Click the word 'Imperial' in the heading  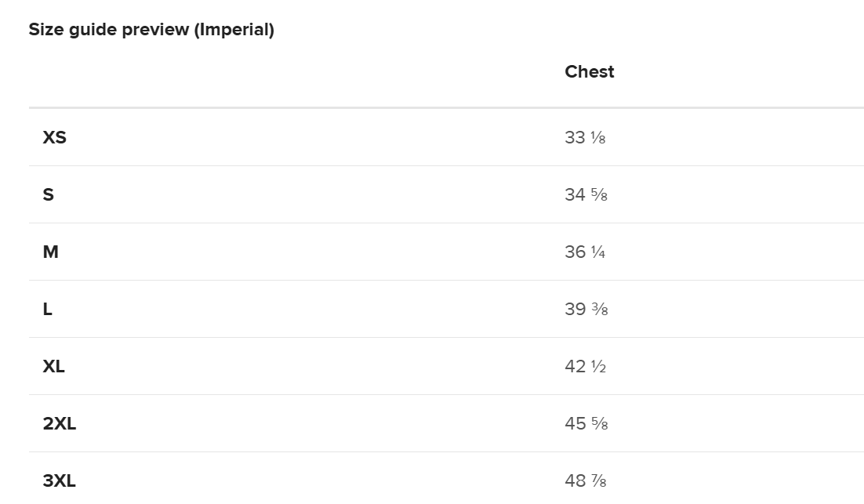pyautogui.click(x=234, y=30)
